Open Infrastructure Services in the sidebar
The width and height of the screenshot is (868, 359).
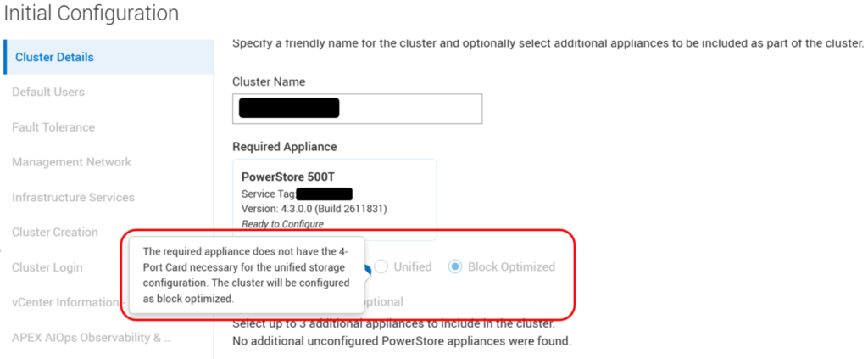coord(73,197)
